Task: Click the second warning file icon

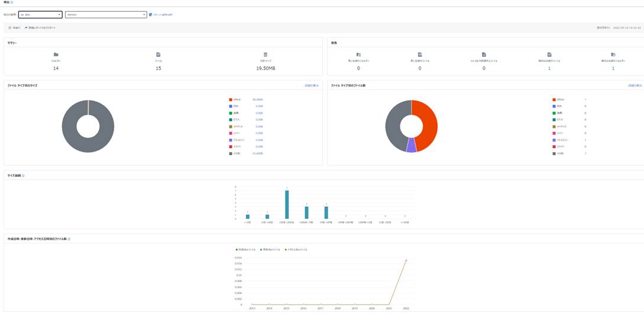Action: 420,54
